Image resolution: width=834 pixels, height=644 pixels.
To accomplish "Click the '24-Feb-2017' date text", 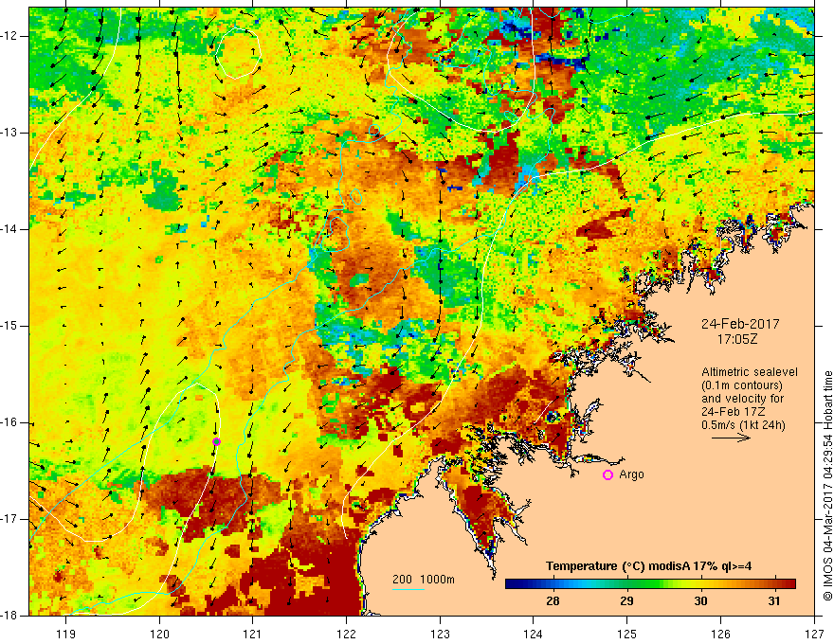I will click(740, 324).
